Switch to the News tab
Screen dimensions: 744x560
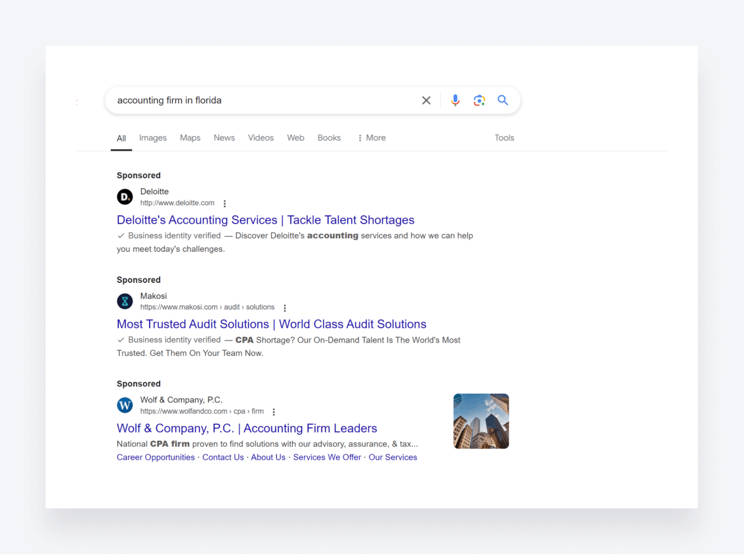pos(224,138)
